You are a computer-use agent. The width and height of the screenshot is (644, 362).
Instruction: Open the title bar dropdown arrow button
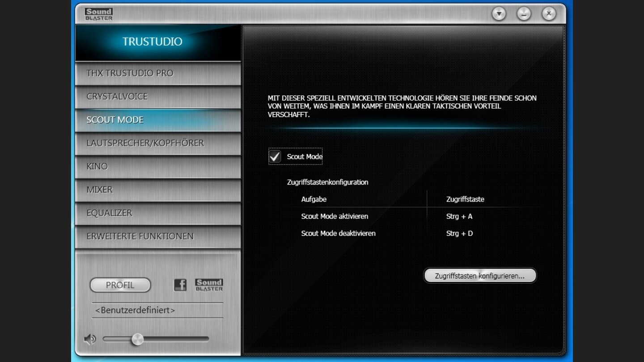499,14
